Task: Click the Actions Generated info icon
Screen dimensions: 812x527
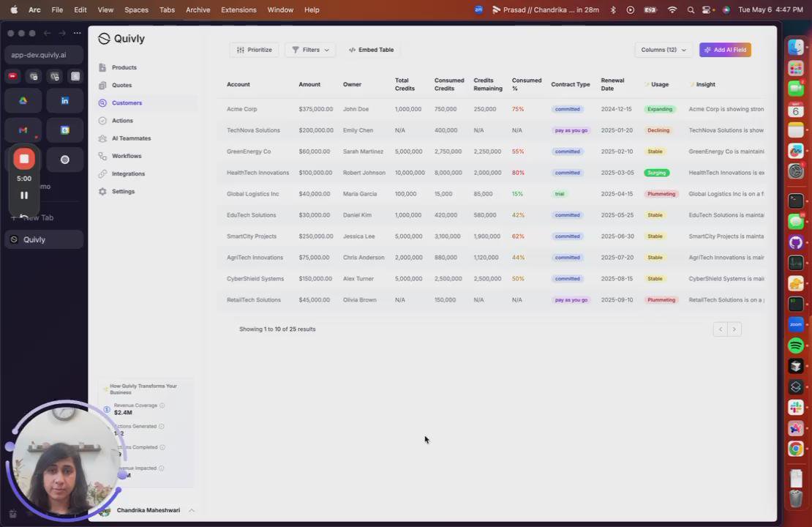Action: [161, 427]
